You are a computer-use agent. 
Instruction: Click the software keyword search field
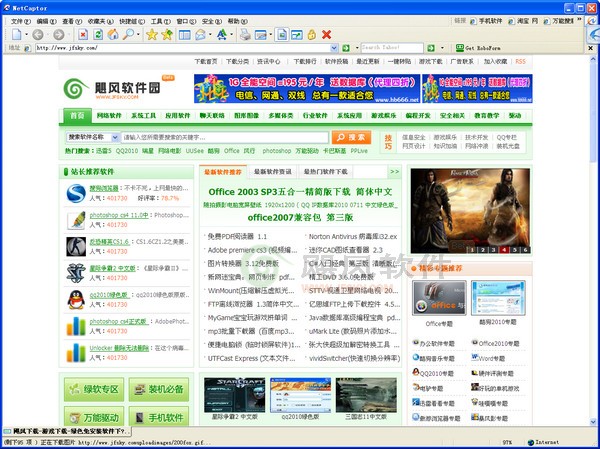click(225, 137)
